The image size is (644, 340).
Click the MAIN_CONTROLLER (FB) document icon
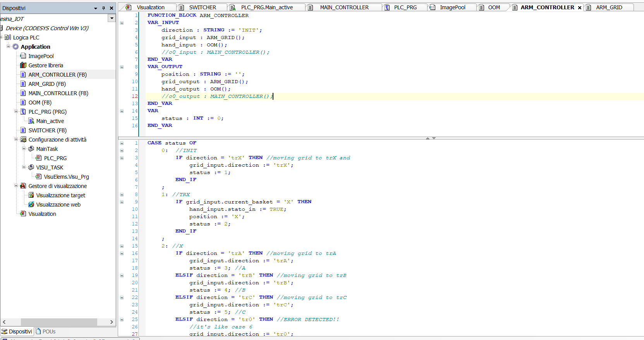(23, 93)
